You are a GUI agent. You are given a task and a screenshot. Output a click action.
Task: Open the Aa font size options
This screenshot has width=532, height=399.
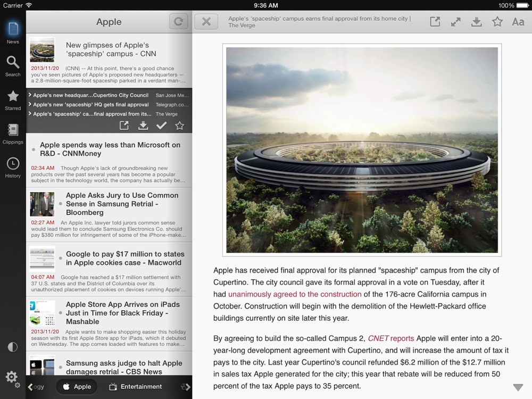point(518,22)
